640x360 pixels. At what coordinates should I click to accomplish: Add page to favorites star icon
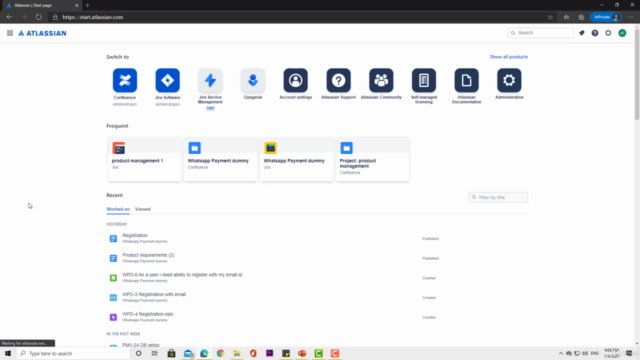coord(550,17)
